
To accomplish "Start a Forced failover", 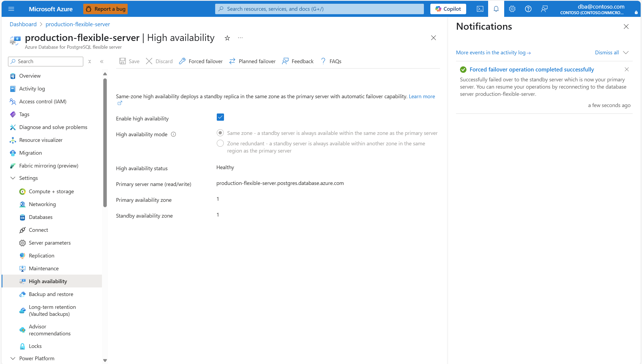I will click(x=201, y=61).
